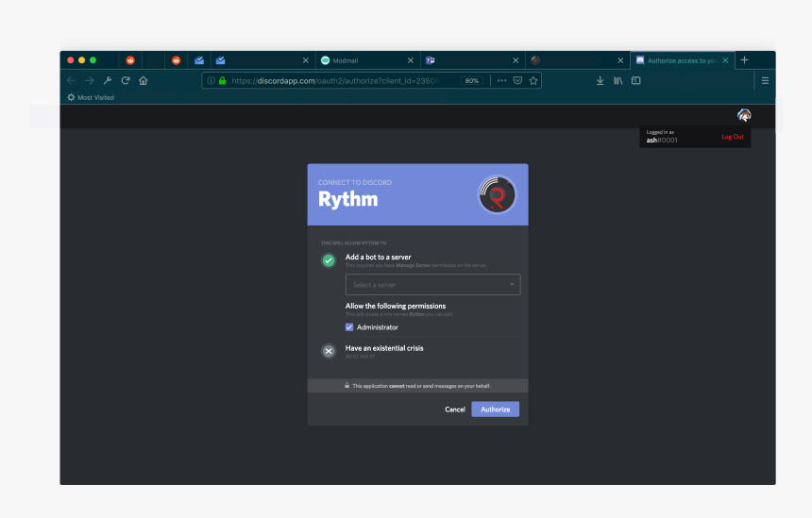The height and width of the screenshot is (518, 812).
Task: Open the wrench developer tools icon
Action: click(108, 81)
